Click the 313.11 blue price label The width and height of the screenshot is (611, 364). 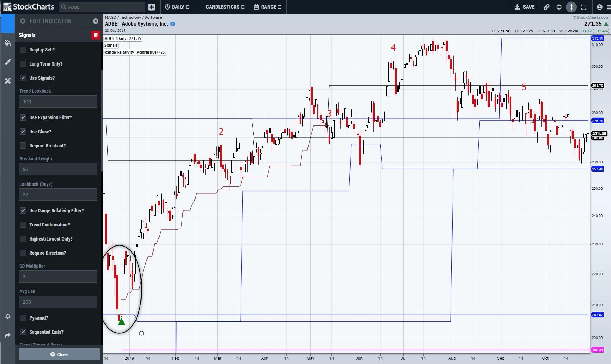pos(597,38)
